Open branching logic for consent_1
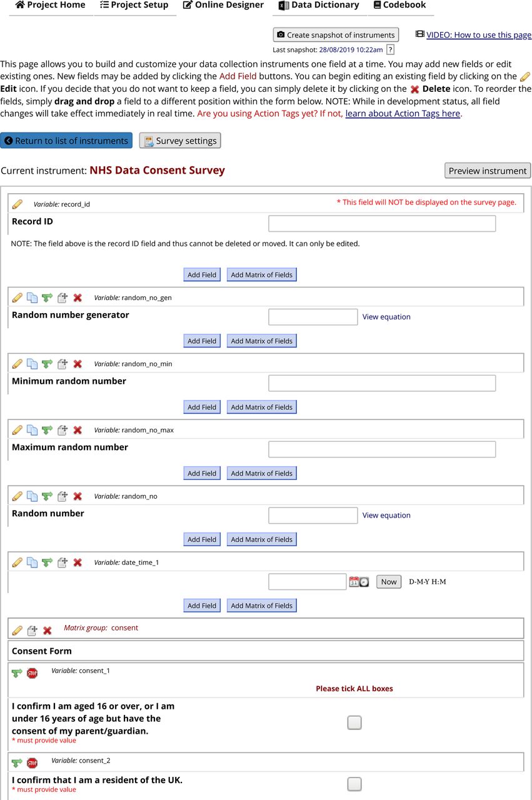This screenshot has width=532, height=800. (18, 673)
